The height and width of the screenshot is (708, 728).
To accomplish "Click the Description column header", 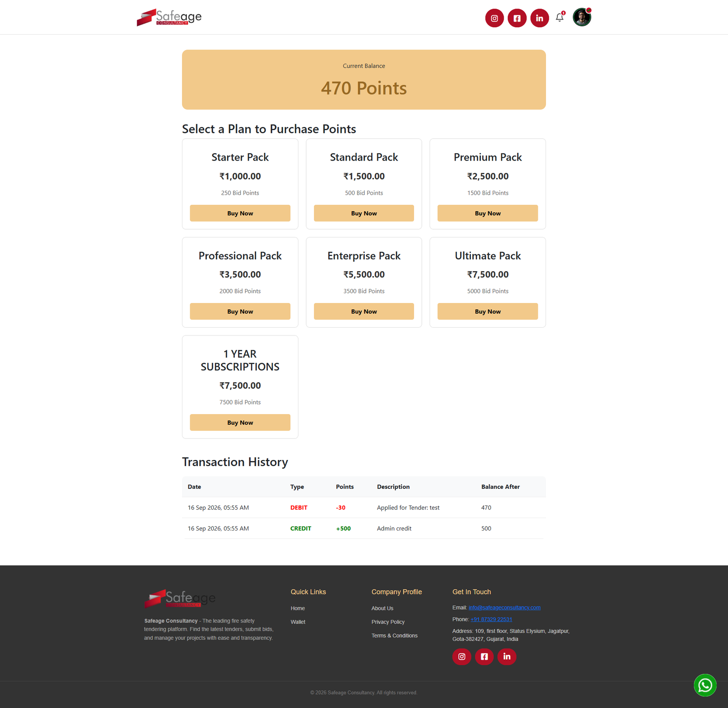I will point(393,487).
